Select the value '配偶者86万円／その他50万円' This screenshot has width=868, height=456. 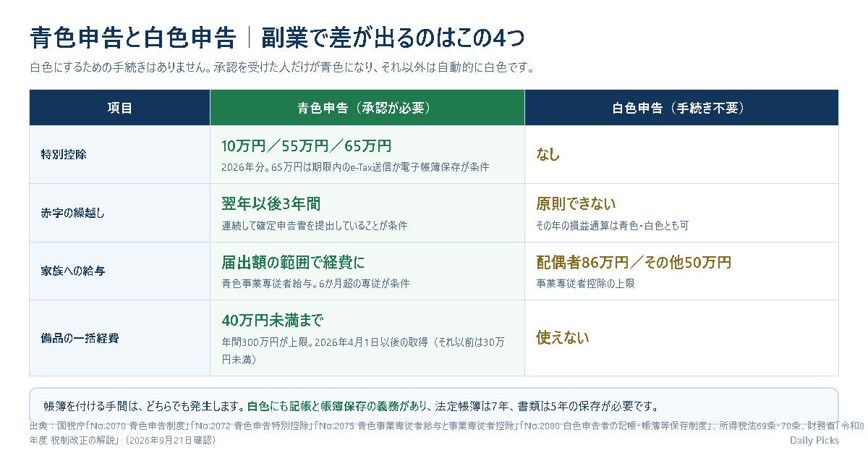coord(634,262)
